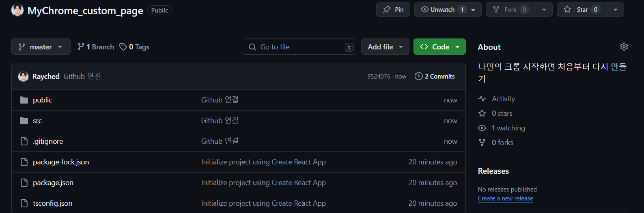The image size is (644, 213).
Task: Click the star icon beside 0 stars
Action: click(482, 113)
